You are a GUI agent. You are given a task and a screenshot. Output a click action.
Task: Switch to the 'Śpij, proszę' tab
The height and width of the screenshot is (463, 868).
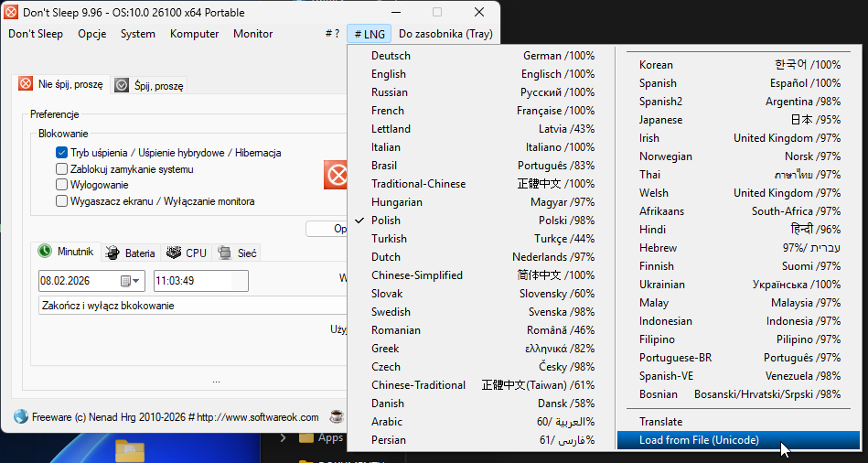click(x=150, y=86)
